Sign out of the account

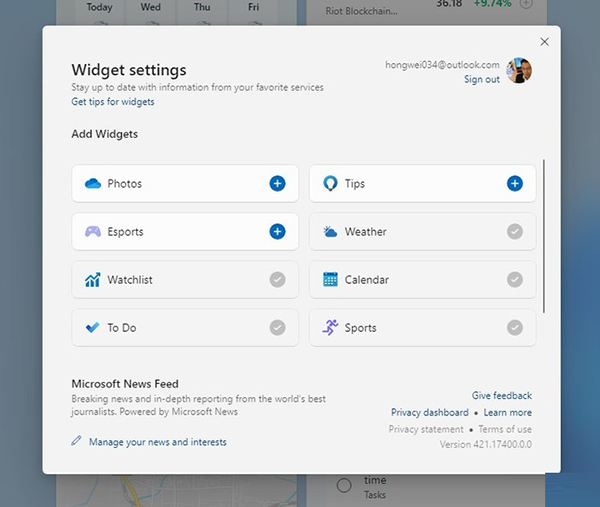point(481,80)
